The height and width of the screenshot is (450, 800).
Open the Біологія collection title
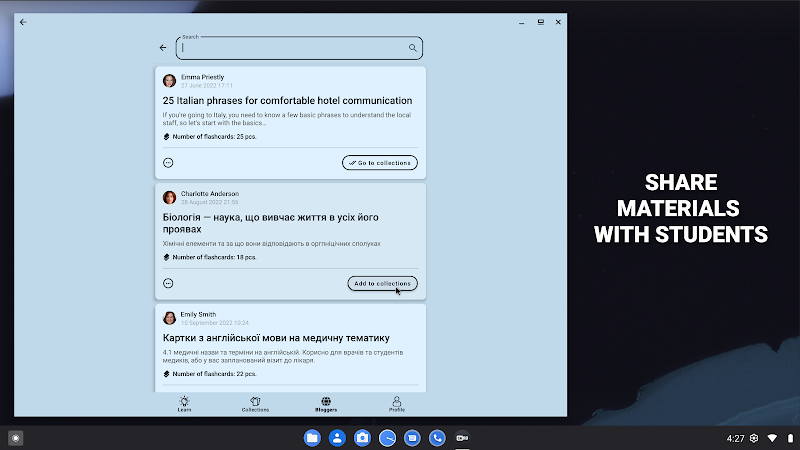click(x=270, y=223)
